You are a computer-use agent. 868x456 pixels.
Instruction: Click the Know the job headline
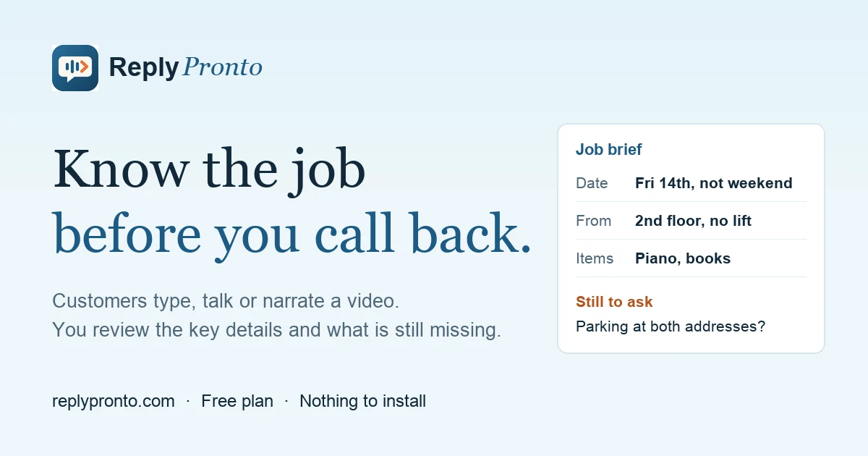[x=209, y=170]
